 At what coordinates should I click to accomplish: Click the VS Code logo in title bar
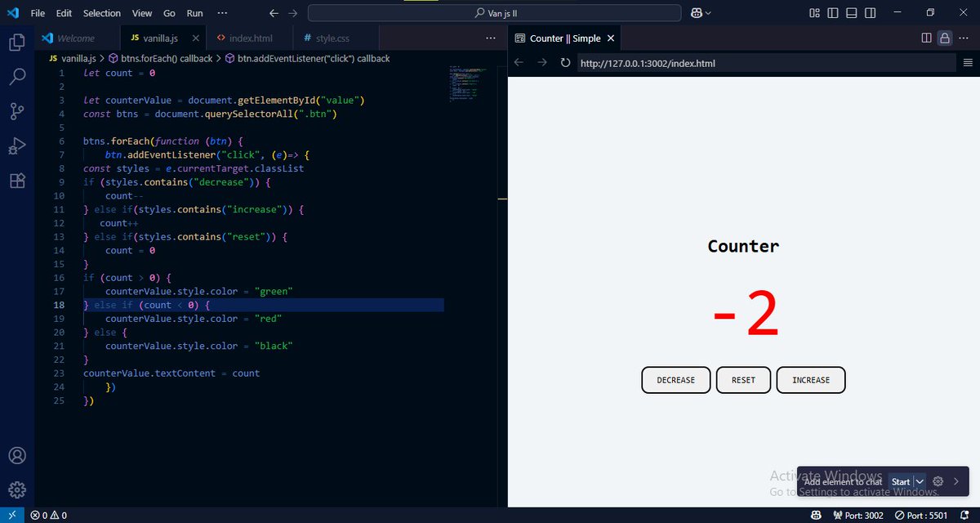[12, 13]
